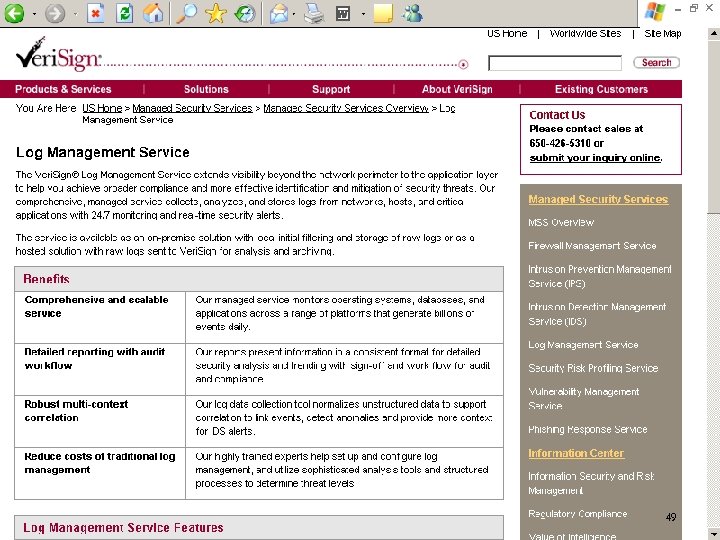Click the VeriSign logo
The height and width of the screenshot is (540, 720).
58,54
